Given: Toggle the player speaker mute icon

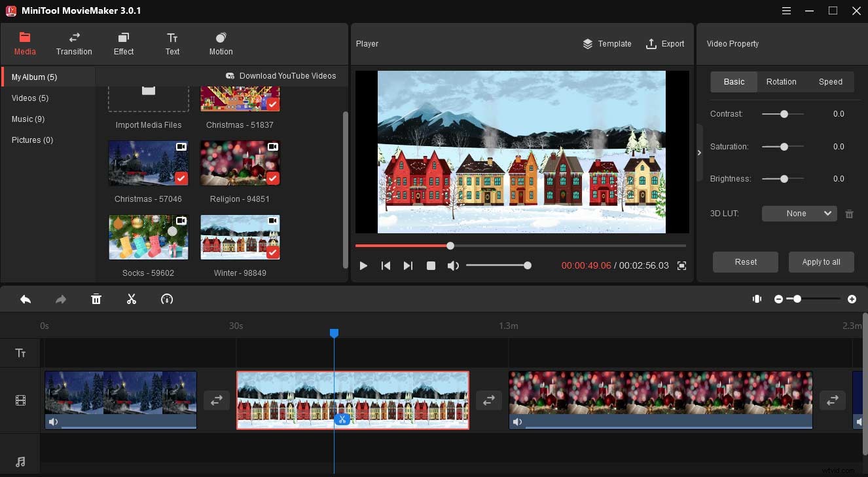Looking at the screenshot, I should point(453,265).
